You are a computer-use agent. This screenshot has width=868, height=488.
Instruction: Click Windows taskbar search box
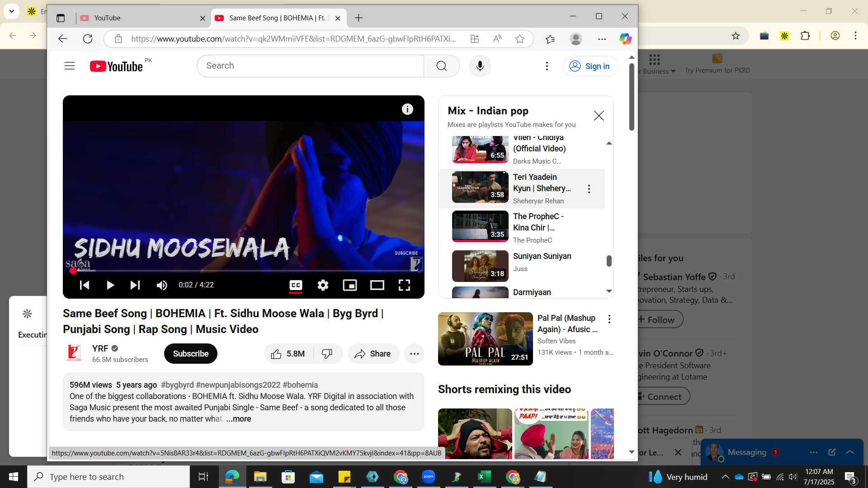pyautogui.click(x=108, y=477)
